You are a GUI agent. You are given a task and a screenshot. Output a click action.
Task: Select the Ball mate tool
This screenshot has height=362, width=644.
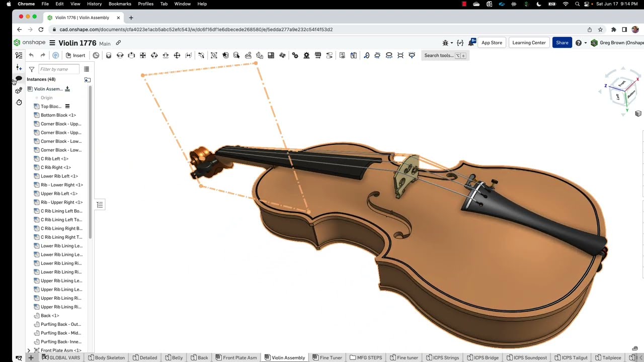(177, 55)
